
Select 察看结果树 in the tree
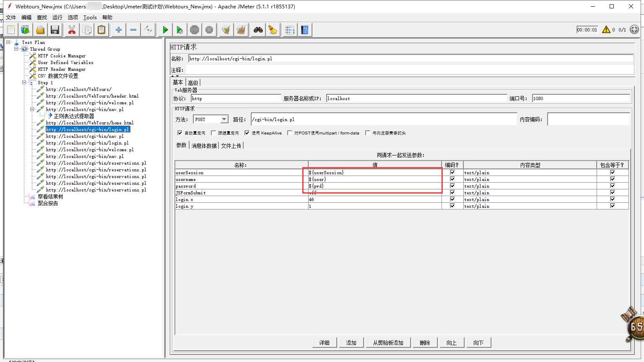(50, 197)
